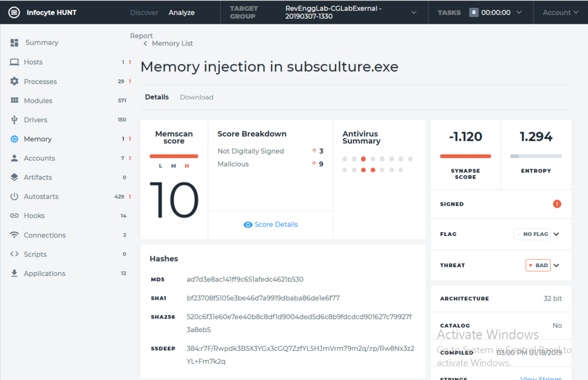Open the Analyze menu item
Screen dimensions: 588x380
(x=181, y=12)
